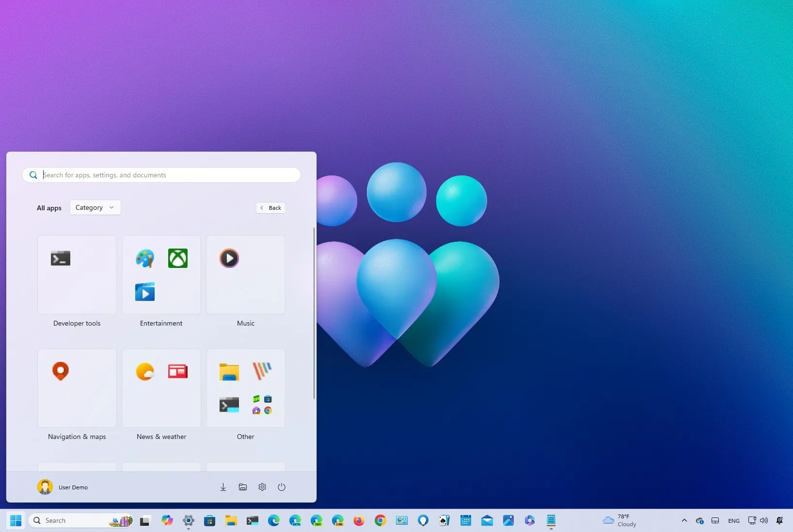Open the striped colorful app in Other group

tap(262, 371)
